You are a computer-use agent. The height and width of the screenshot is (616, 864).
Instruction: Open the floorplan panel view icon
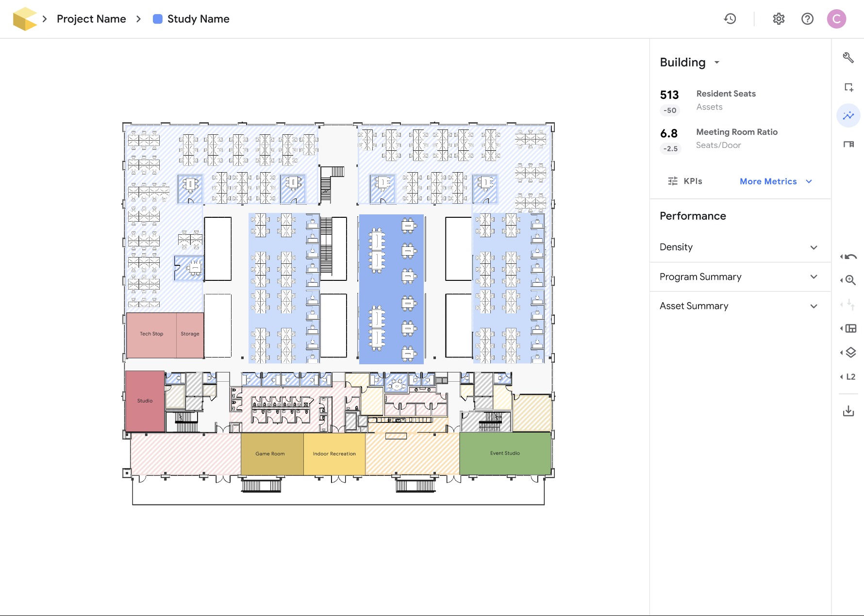pyautogui.click(x=848, y=144)
